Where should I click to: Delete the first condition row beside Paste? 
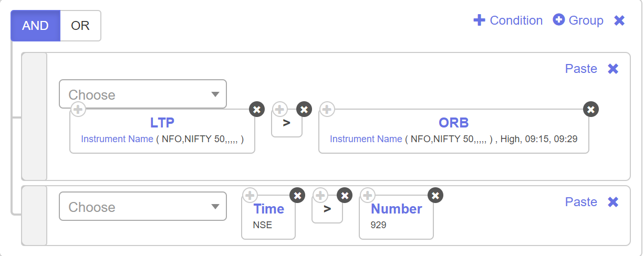tap(613, 69)
